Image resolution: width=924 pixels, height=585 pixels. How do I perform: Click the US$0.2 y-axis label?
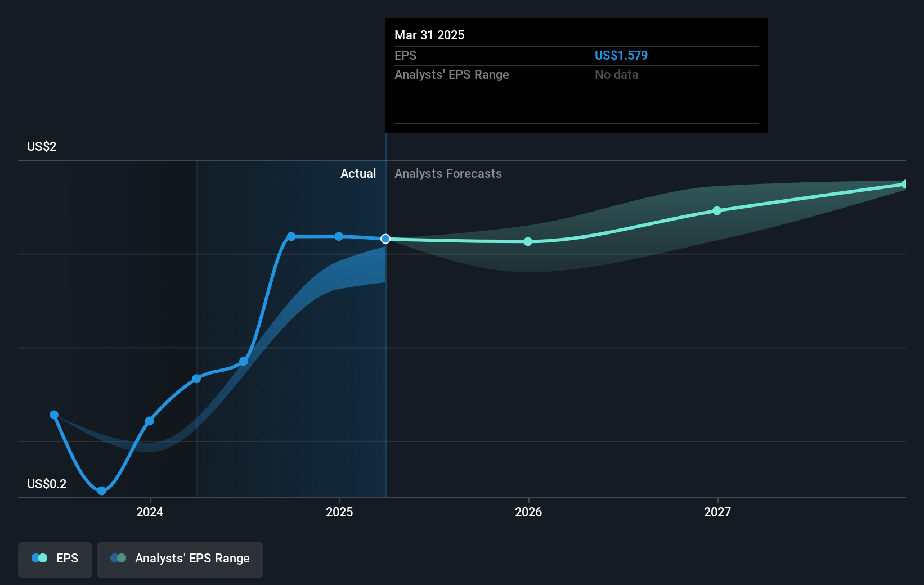point(47,484)
